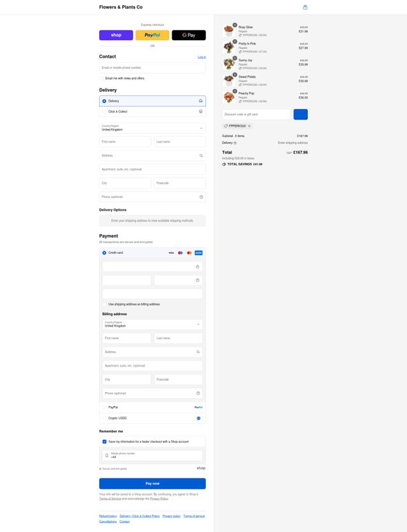407x532 pixels.
Task: Open the Refund policy link
Action: tap(108, 516)
